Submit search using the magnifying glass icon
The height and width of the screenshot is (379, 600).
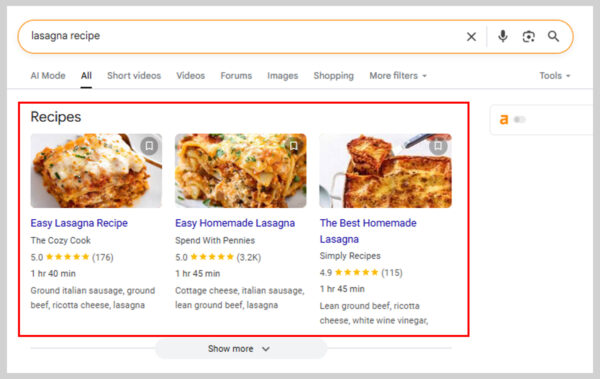[553, 36]
